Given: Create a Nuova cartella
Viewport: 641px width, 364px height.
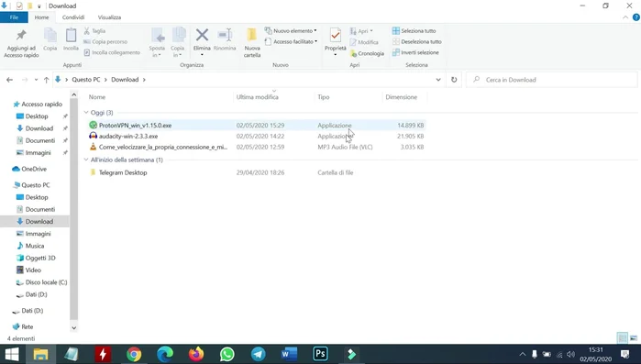Looking at the screenshot, I should 252,42.
